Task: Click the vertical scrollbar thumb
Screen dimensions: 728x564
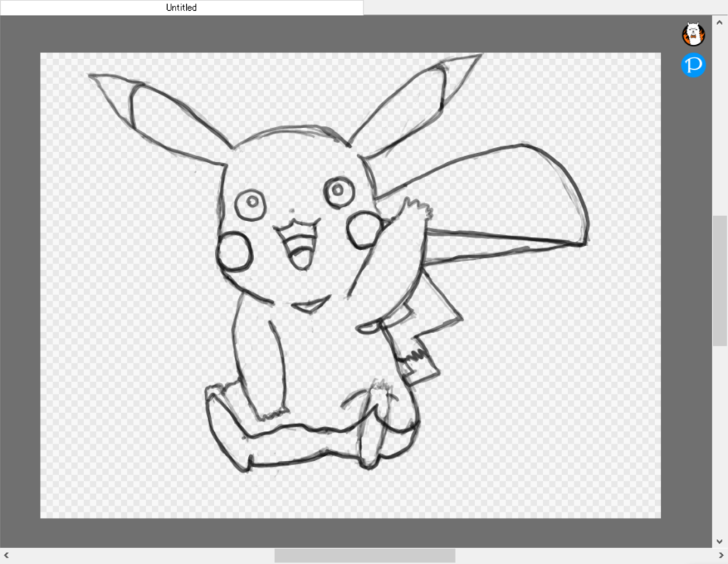Action: [x=719, y=281]
